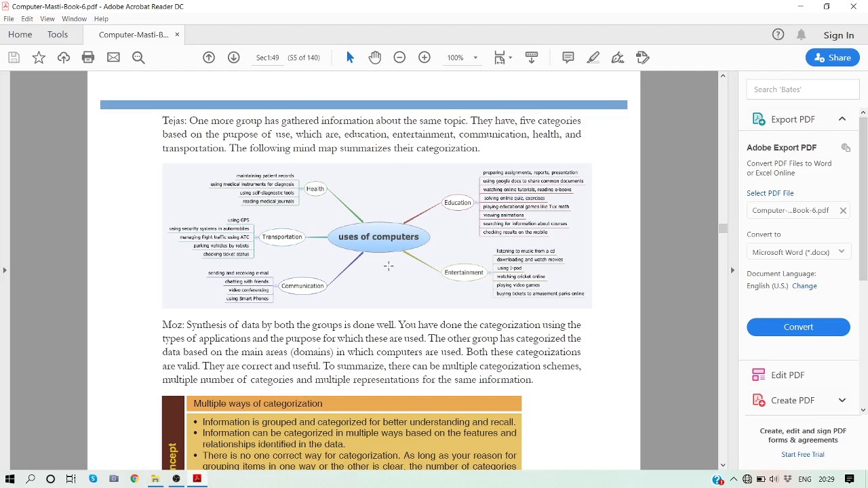Activate the Selection arrow tool
The width and height of the screenshot is (868, 488).
tap(350, 58)
